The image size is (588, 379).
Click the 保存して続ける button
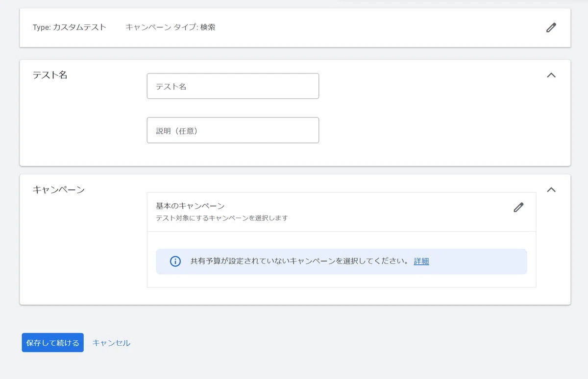click(52, 343)
